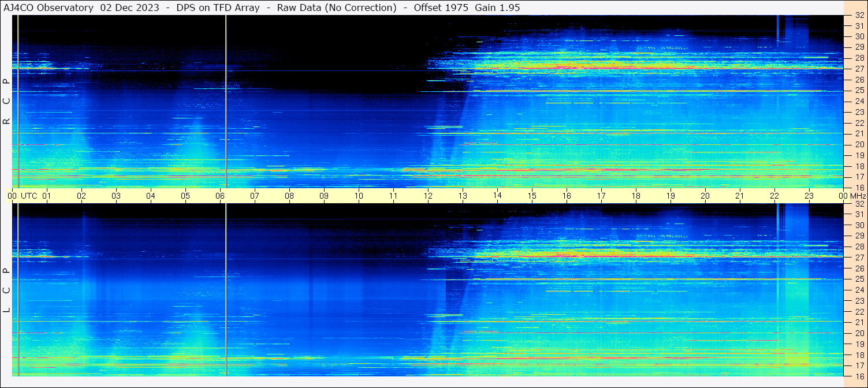Click 26 MHz label on LCP frequency scale
Viewport: 868px width, 388px height.
click(859, 268)
